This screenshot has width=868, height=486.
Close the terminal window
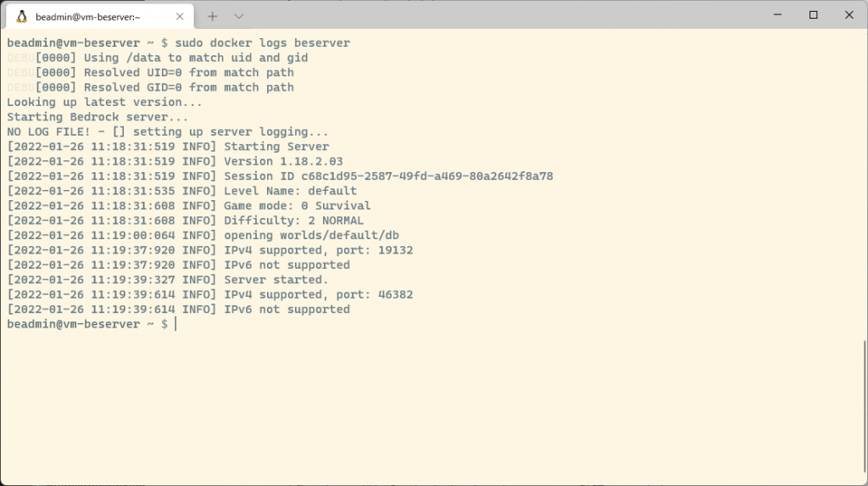coord(849,15)
